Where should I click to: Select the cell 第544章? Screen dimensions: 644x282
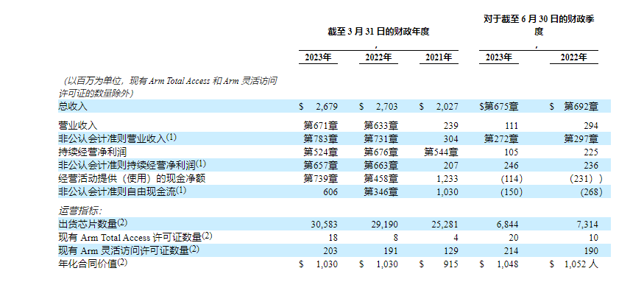[441, 152]
